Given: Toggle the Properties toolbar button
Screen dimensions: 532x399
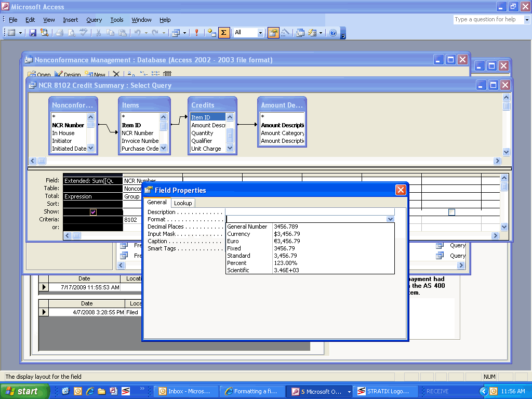Looking at the screenshot, I should (273, 33).
